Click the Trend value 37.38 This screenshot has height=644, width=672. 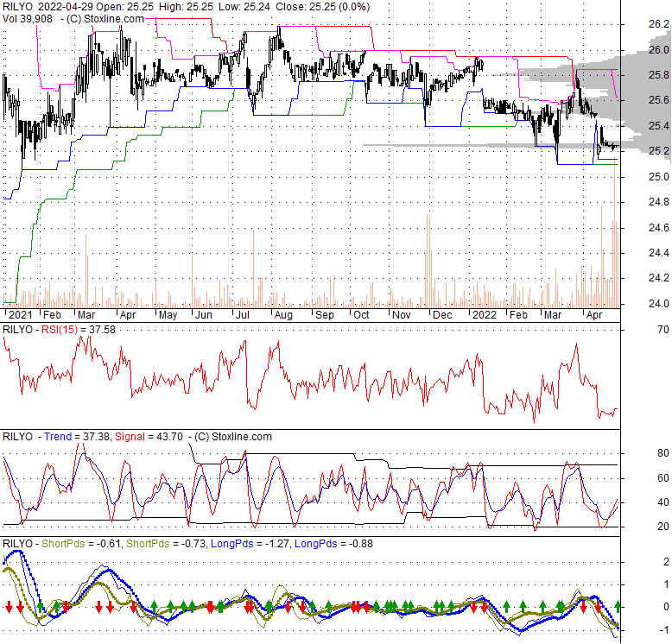[x=96, y=437]
